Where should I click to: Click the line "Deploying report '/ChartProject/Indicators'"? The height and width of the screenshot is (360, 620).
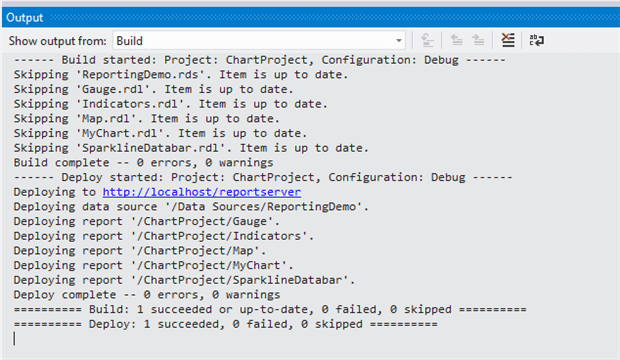(164, 236)
